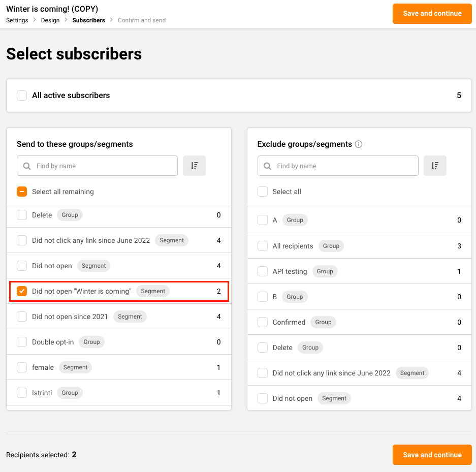The image size is (476, 472).
Task: Click info icon beside Exclude groups/segments
Action: coord(359,144)
